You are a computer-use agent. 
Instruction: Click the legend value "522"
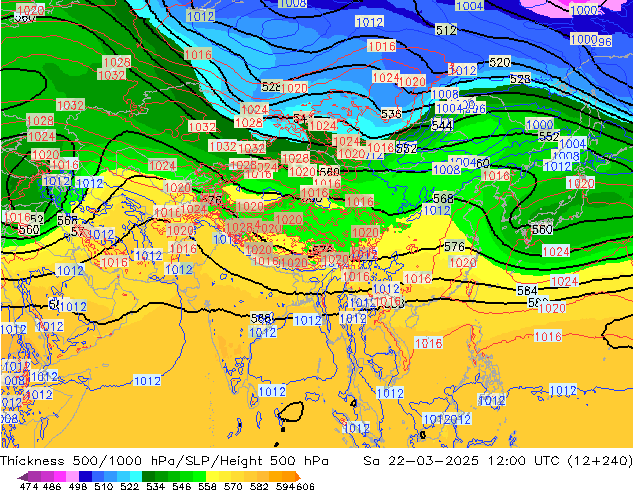pos(129,486)
